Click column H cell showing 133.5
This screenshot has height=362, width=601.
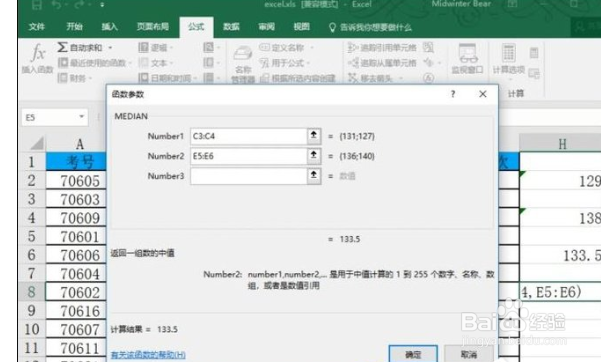coord(560,255)
